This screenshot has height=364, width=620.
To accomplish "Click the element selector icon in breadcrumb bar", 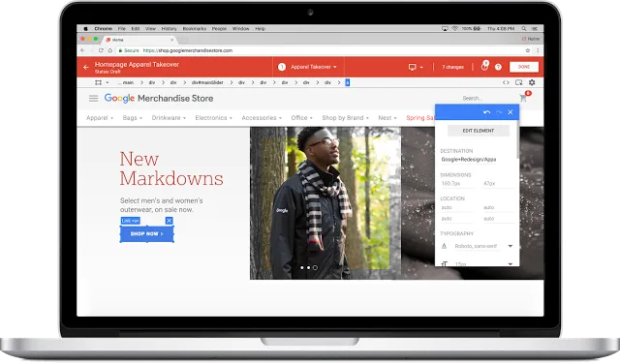I will coord(98,82).
